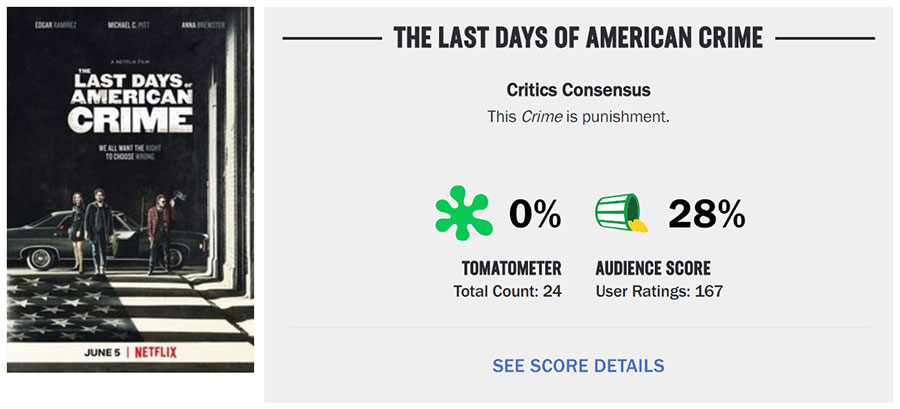Click the green splat Tomatometer icon

coord(464,213)
